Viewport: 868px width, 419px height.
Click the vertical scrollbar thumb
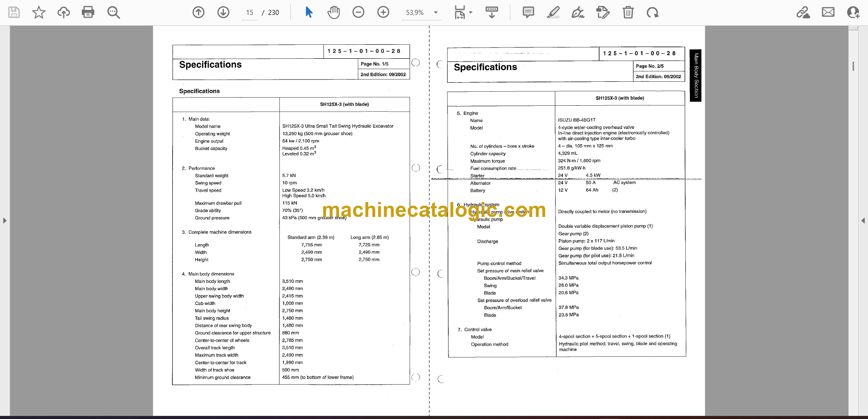click(853, 66)
